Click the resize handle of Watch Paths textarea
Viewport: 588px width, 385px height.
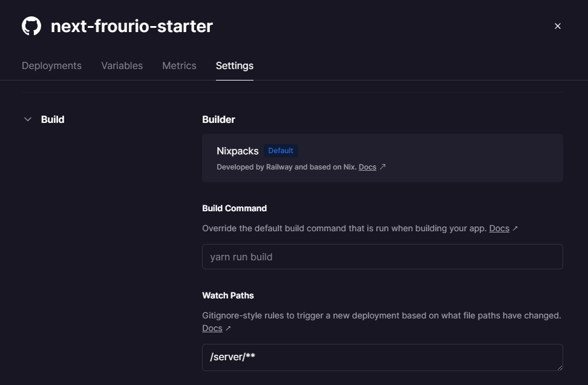tap(560, 367)
